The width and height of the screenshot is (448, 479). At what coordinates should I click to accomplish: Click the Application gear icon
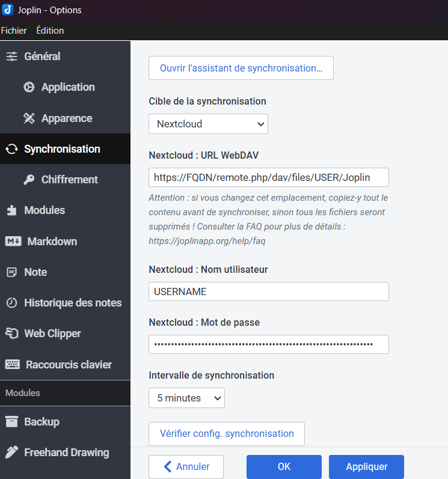pos(29,87)
